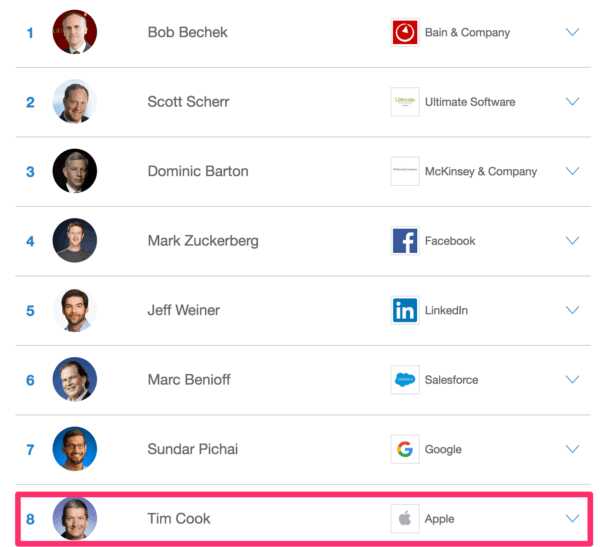Open the name link in row 7

point(193,449)
